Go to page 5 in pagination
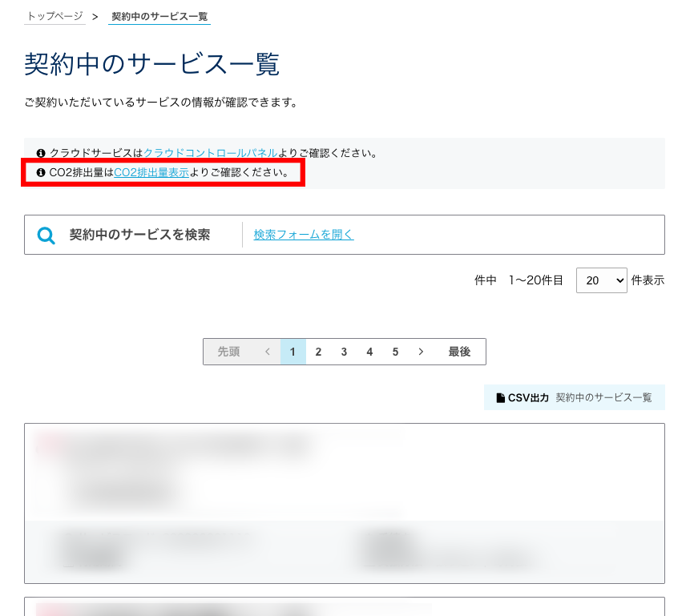The width and height of the screenshot is (698, 616). 395,352
